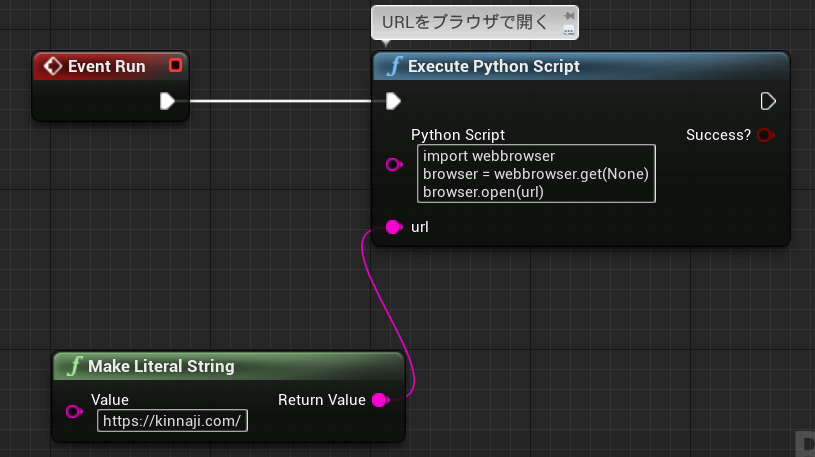Click the function icon on Make Literal String
This screenshot has width=815, height=457.
[74, 366]
